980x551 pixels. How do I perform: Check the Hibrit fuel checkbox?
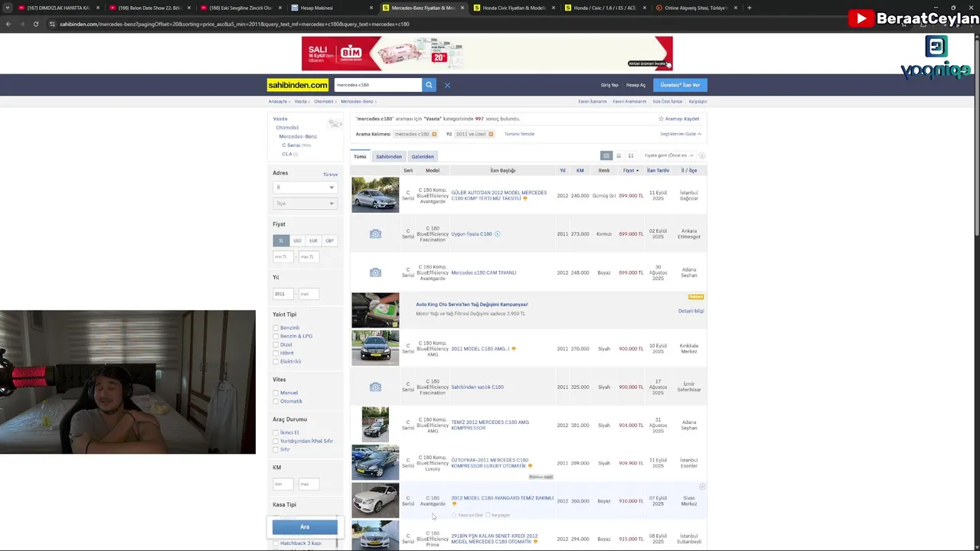276,353
